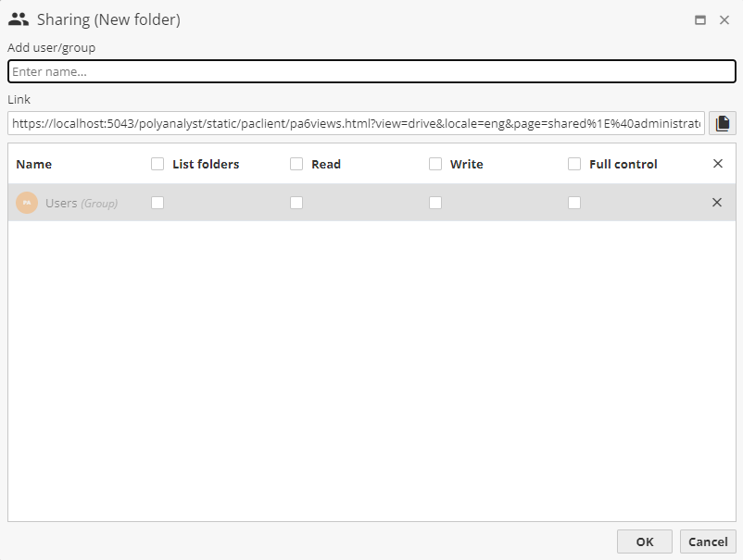Screen dimensions: 743x560
Task: Close the Sharing dialog window
Action: [x=724, y=19]
